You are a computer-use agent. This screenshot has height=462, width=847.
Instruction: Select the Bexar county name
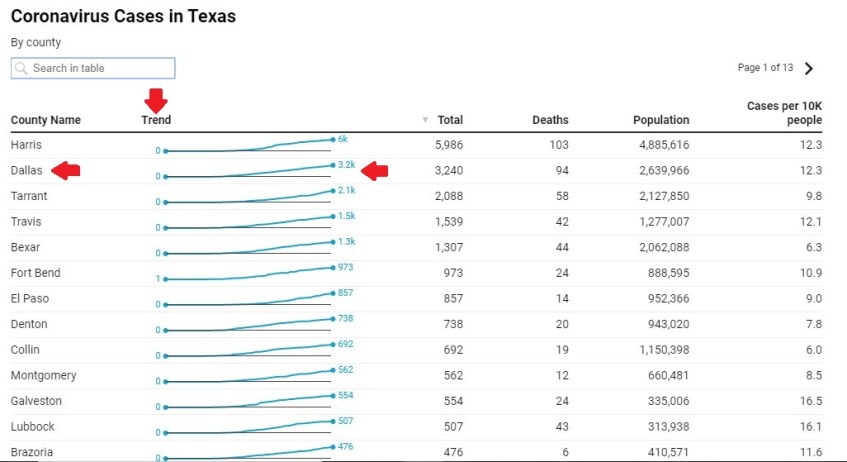(26, 247)
